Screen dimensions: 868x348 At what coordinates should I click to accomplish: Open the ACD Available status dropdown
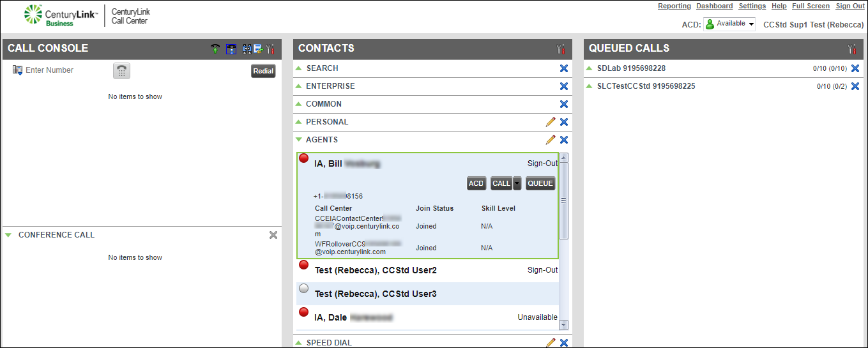(729, 24)
